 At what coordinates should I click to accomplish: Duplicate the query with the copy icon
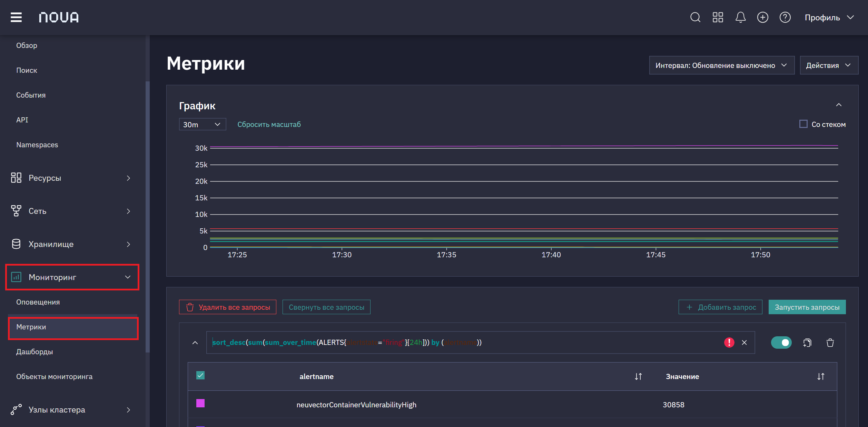pyautogui.click(x=807, y=342)
